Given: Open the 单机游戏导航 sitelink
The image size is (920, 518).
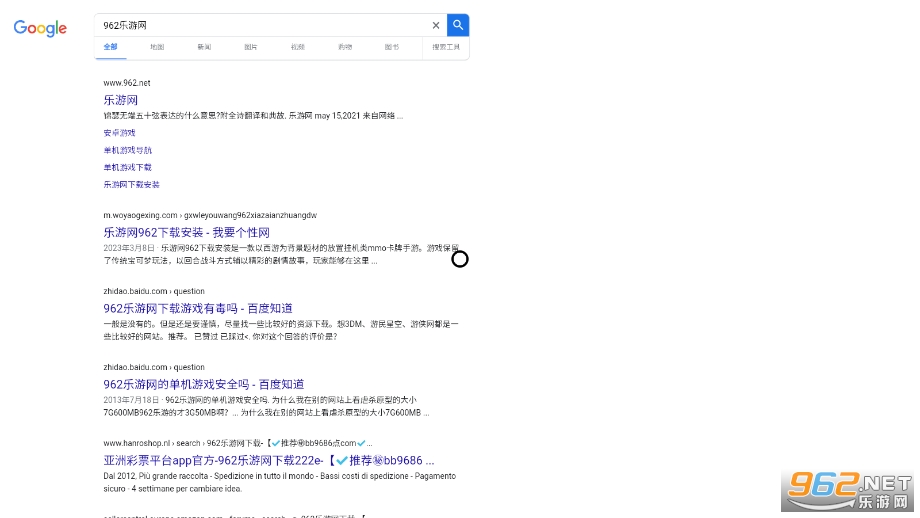Looking at the screenshot, I should click(x=127, y=150).
